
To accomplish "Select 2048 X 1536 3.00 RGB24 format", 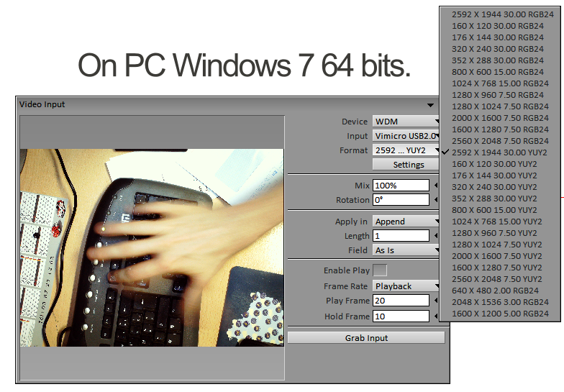I will tap(500, 302).
